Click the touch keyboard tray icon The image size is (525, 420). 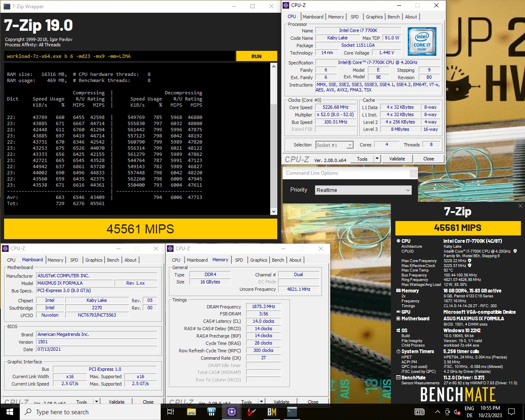click(420, 412)
